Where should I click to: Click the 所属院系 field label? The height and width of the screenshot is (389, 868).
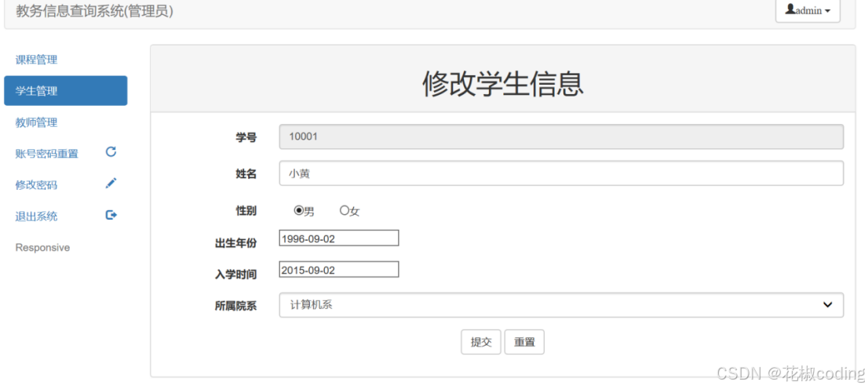tap(235, 305)
